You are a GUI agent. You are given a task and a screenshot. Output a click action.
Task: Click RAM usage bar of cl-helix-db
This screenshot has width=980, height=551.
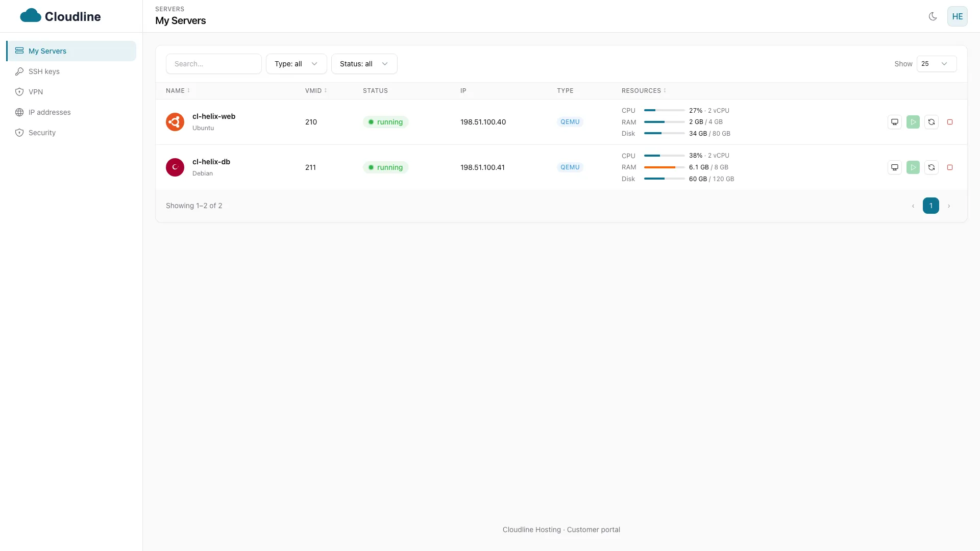coord(664,167)
